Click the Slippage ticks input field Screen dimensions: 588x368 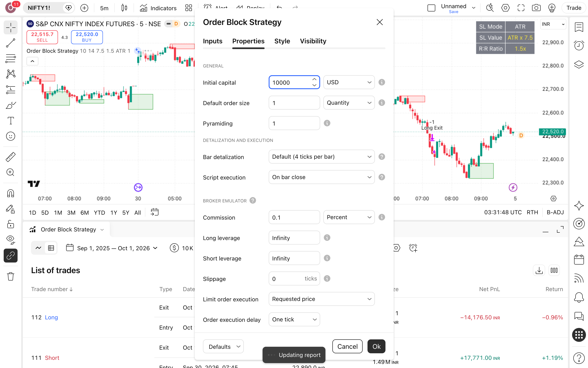[x=294, y=278]
